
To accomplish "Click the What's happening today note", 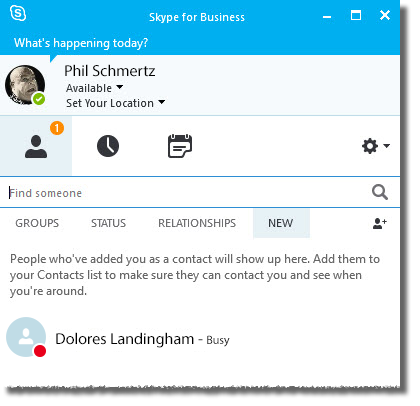I will pyautogui.click(x=81, y=43).
